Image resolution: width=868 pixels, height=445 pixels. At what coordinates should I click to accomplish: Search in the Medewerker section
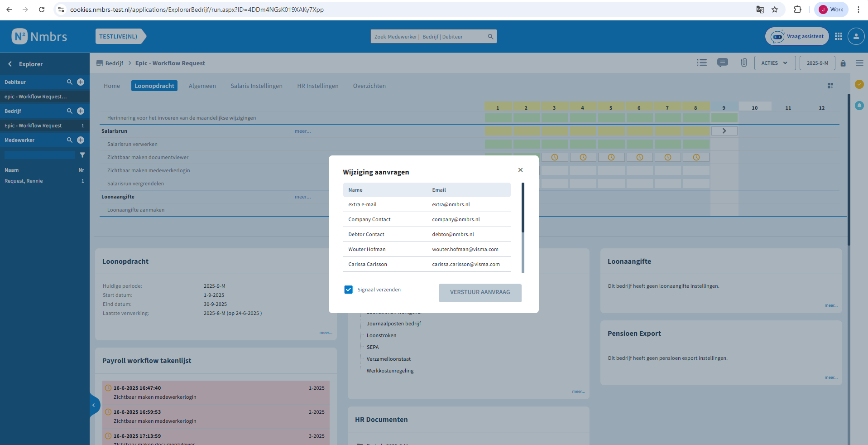(70, 140)
